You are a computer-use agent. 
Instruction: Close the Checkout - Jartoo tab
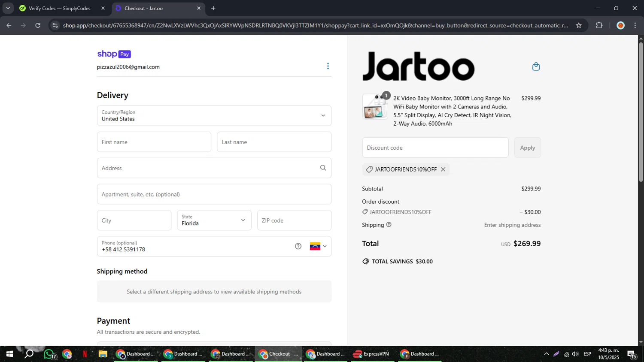coord(199,8)
